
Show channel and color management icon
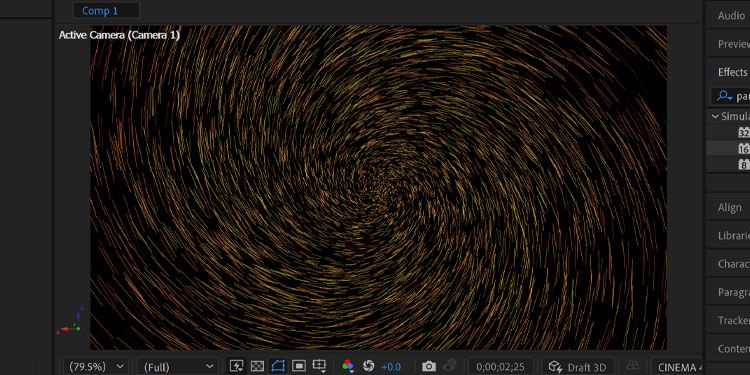click(x=348, y=366)
